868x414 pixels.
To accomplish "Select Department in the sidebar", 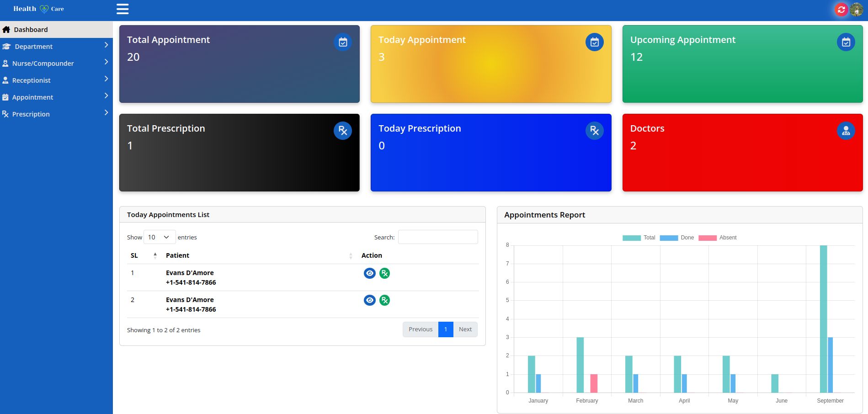I will point(56,47).
